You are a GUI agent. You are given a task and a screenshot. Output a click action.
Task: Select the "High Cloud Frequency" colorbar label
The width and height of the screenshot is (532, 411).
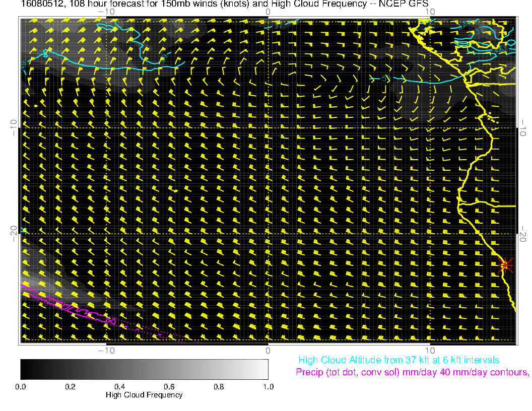pos(144,395)
